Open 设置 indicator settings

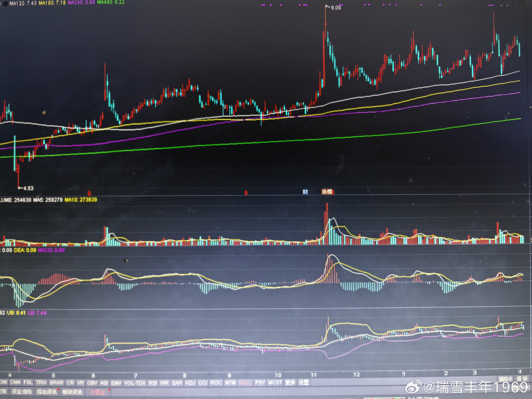pos(303,382)
